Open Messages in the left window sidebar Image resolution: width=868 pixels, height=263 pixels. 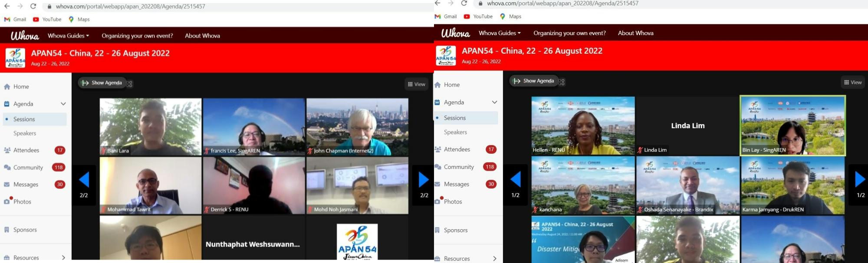pyautogui.click(x=26, y=185)
